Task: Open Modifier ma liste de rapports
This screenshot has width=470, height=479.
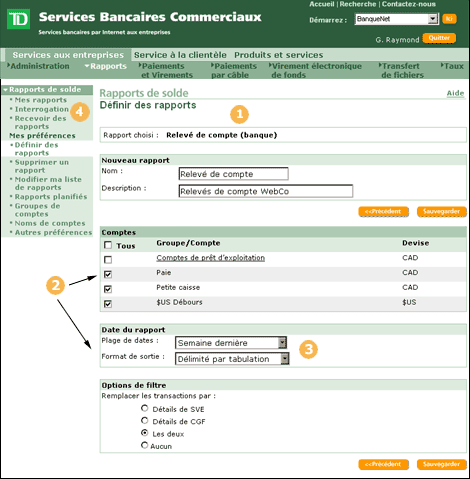Action: [48, 183]
